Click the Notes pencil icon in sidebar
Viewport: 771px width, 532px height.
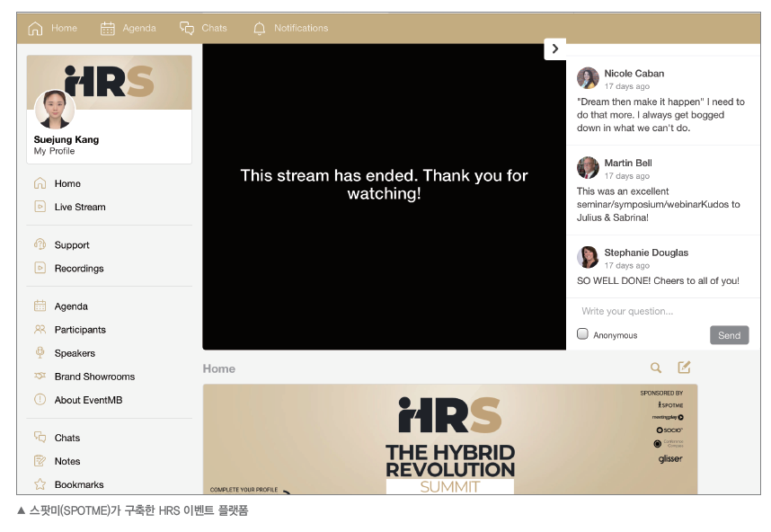pyautogui.click(x=40, y=461)
